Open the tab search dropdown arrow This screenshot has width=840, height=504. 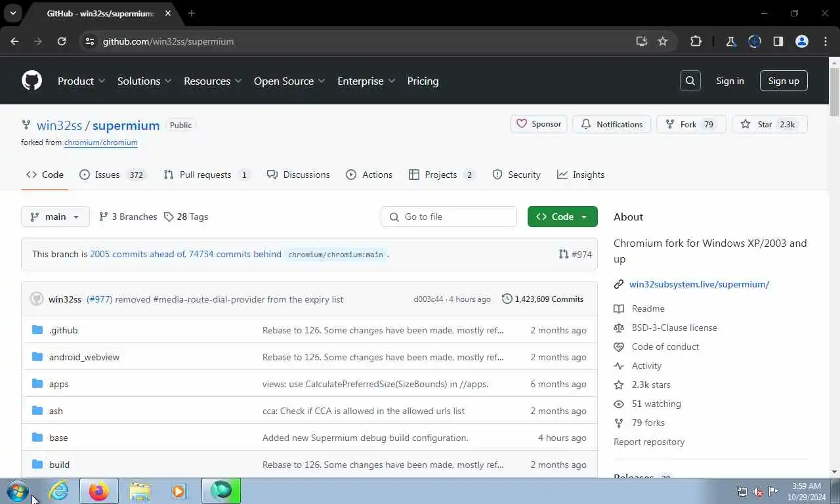pos(12,13)
